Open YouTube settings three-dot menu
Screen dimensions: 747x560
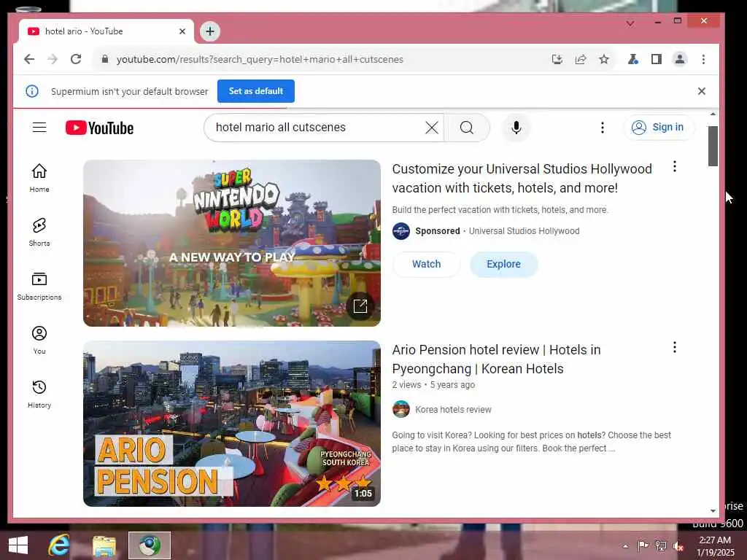coord(602,127)
